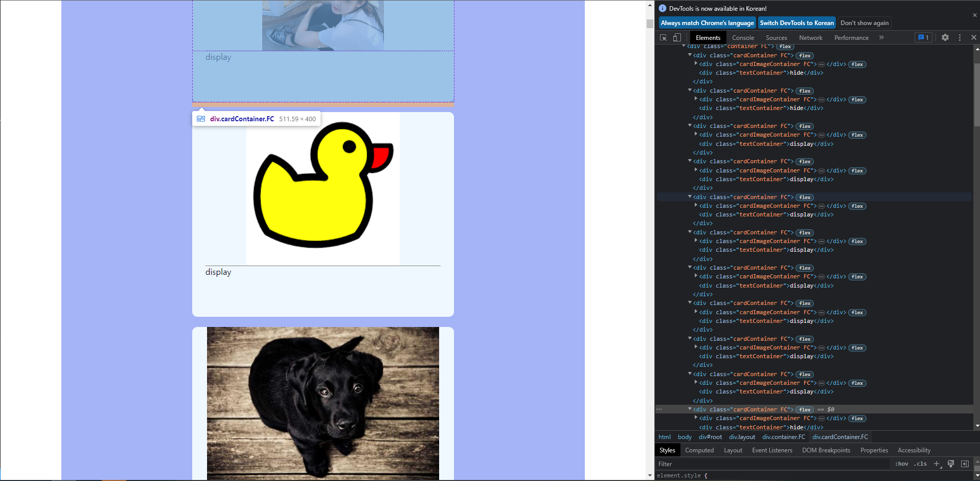Viewport: 980px width, 481px height.
Task: Toggle the device toolbar icon
Action: (677, 37)
